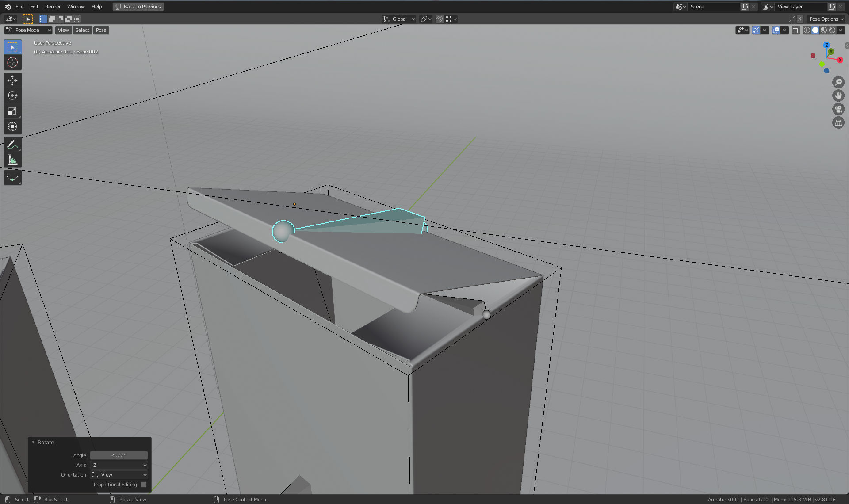Toggle viewport overlays button
The image size is (849, 504).
(x=776, y=30)
